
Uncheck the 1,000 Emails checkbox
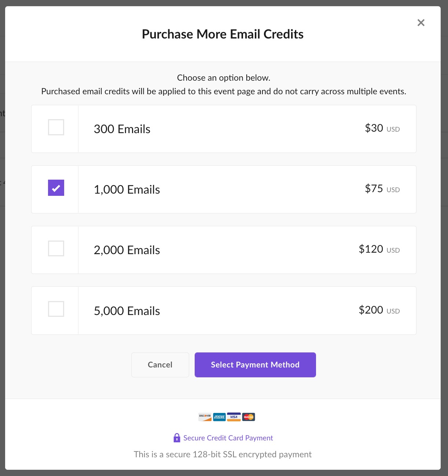[56, 188]
